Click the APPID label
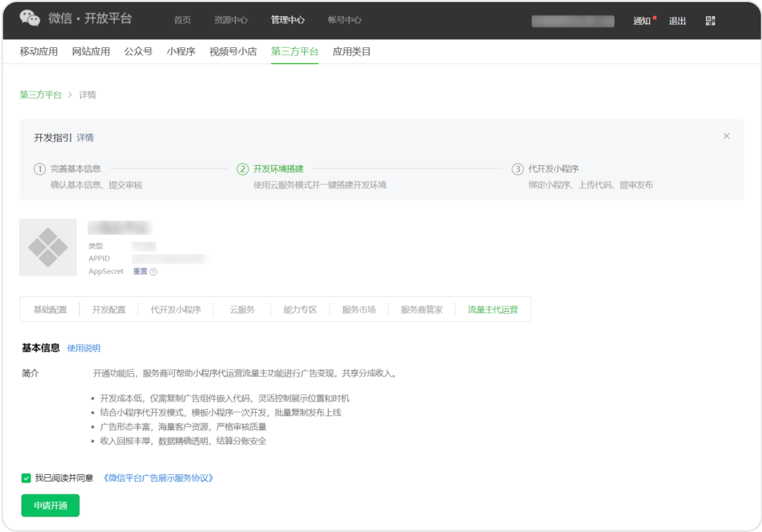The image size is (762, 532). 99,258
